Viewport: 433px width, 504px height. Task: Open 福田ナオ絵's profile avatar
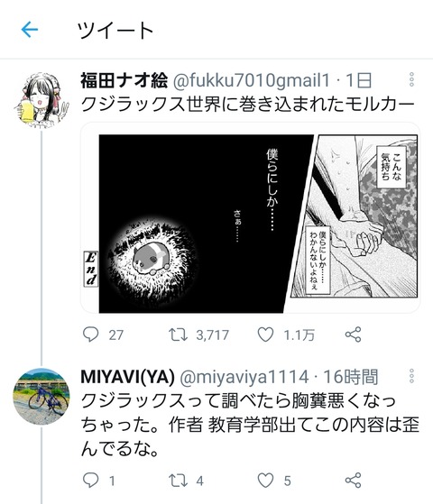click(x=41, y=100)
